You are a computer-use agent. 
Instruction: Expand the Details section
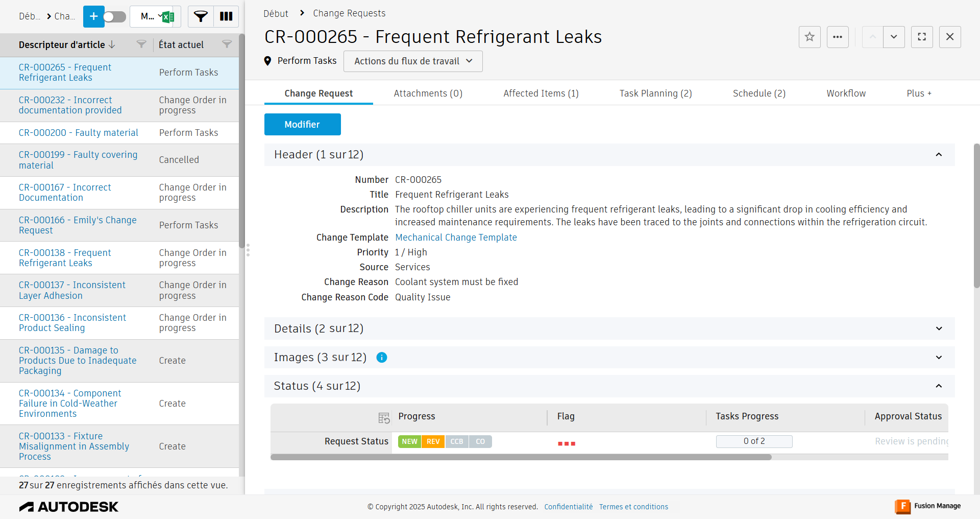pos(939,328)
